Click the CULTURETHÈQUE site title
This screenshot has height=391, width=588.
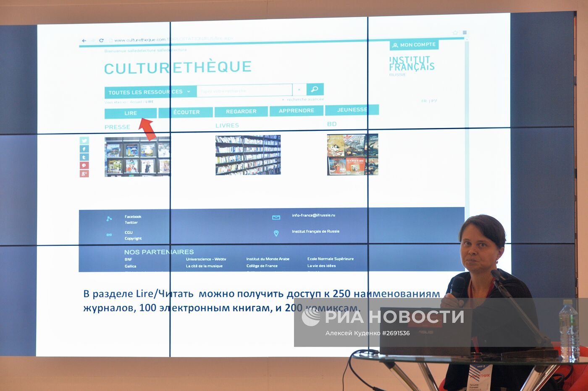(x=178, y=68)
